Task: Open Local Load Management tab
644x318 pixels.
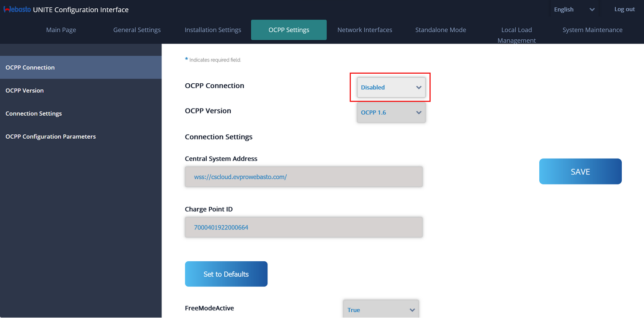Action: click(x=517, y=35)
